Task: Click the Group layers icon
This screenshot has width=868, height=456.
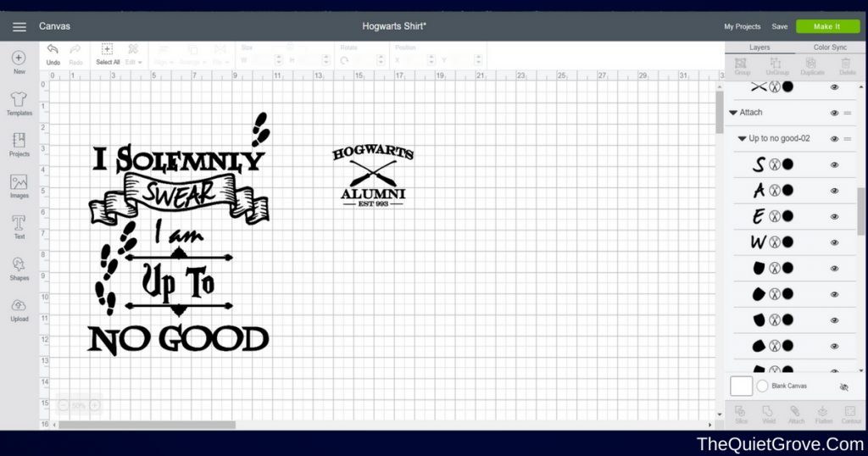Action: pyautogui.click(x=742, y=66)
